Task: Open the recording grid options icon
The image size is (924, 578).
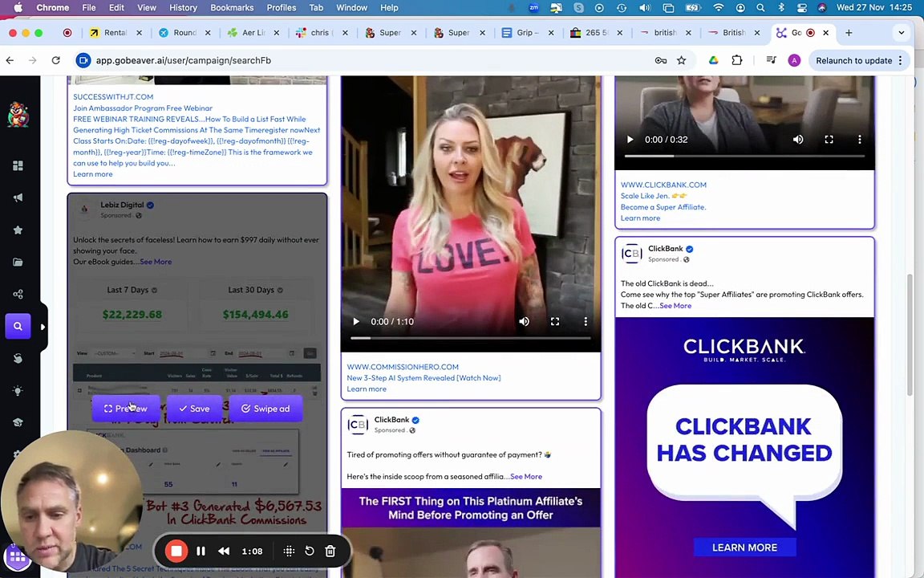Action: point(289,551)
